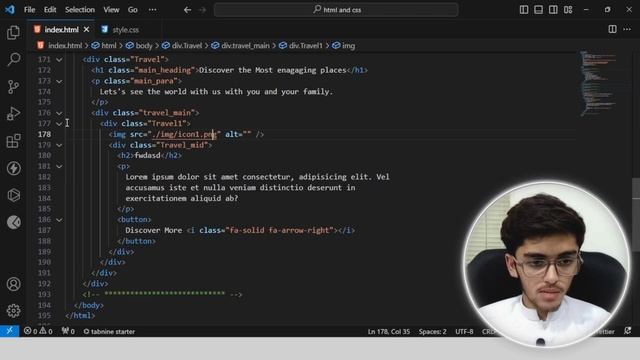This screenshot has height=360, width=640.
Task: Open the Edit menu
Action: 50,10
